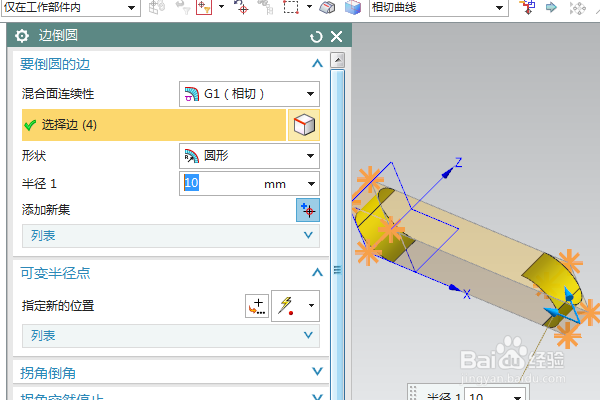Click the blue shaded cube icon in toolbar
Screen dimensions: 600x400
tap(352, 8)
